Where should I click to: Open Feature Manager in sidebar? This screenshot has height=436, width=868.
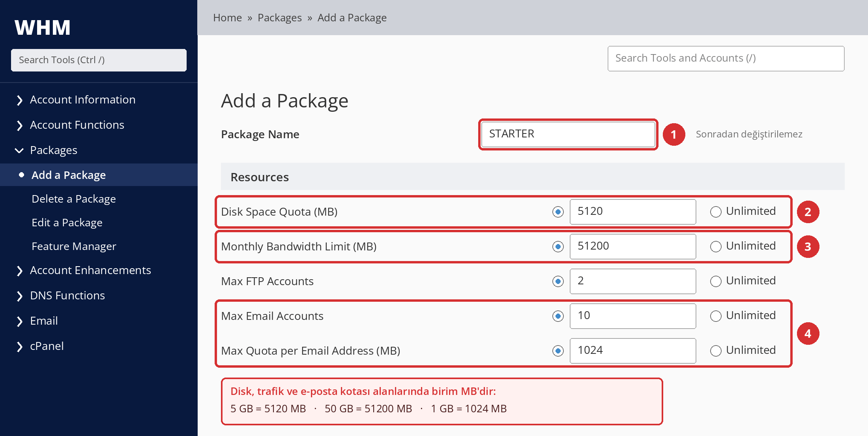[x=74, y=246]
